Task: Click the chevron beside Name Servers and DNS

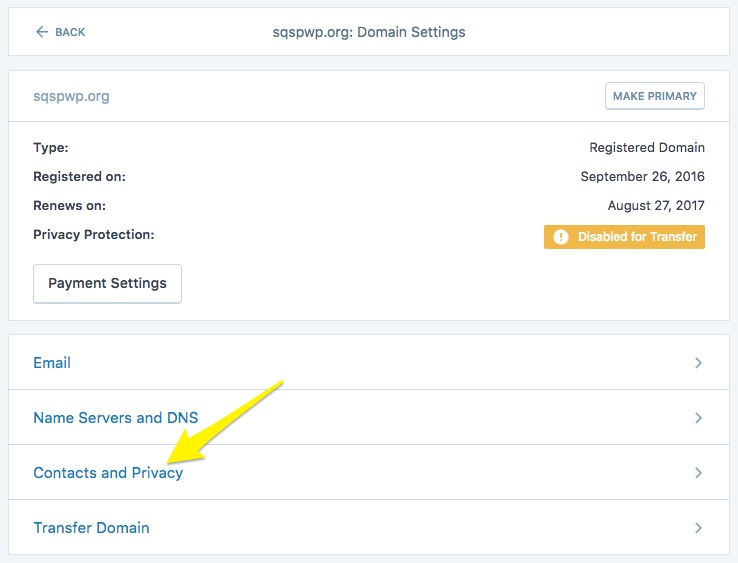Action: [698, 418]
